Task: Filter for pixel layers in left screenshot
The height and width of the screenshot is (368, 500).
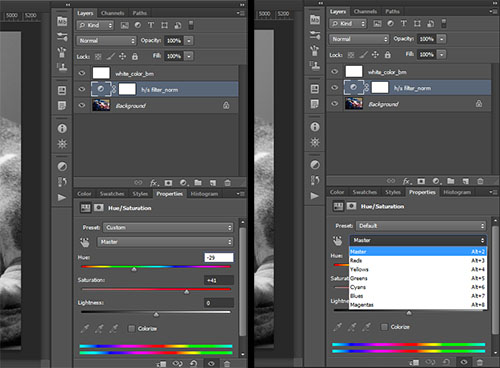Action: tap(125, 25)
